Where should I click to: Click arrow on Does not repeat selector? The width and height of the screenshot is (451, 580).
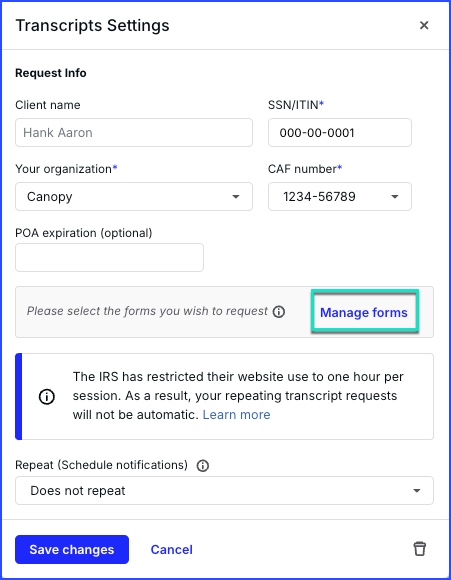pyautogui.click(x=417, y=491)
